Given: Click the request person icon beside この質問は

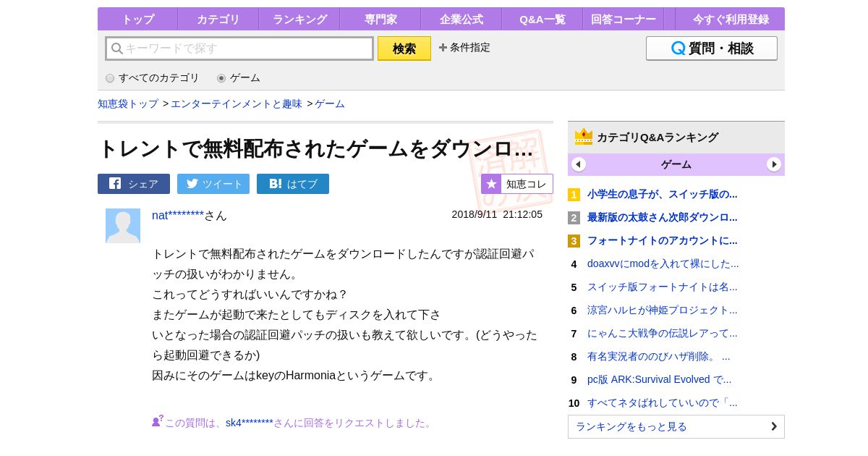Looking at the screenshot, I should pos(157,421).
